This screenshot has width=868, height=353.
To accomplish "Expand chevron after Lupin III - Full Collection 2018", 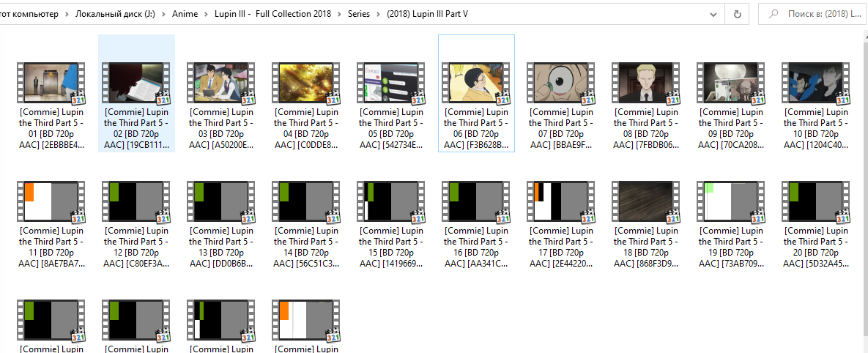I will pyautogui.click(x=339, y=15).
